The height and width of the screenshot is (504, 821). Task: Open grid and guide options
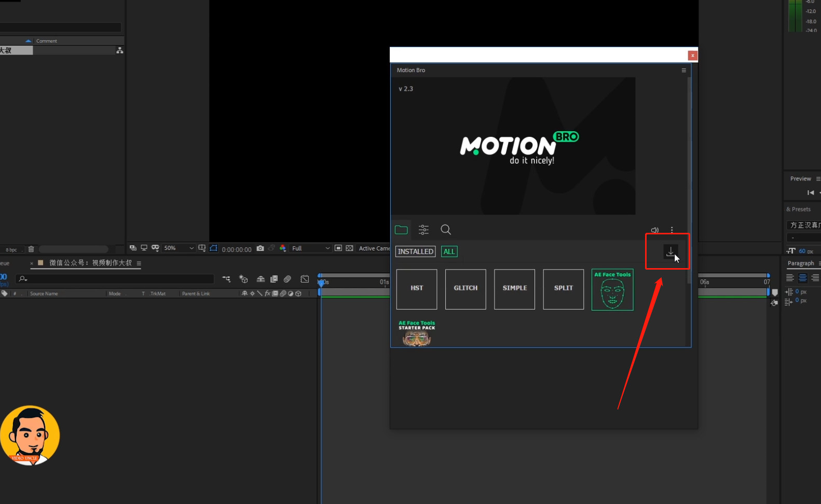tap(202, 248)
